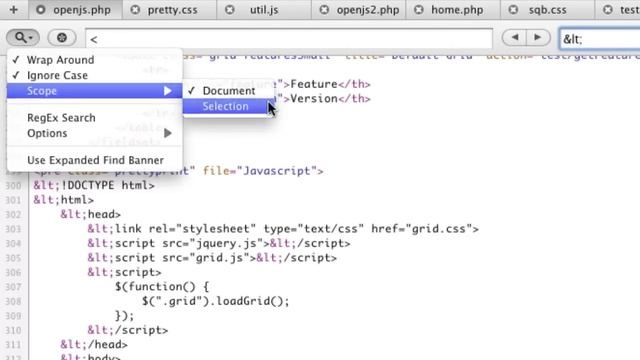Go to next match with right arrow
Screen dimensions: 640x360
pyautogui.click(x=538, y=38)
